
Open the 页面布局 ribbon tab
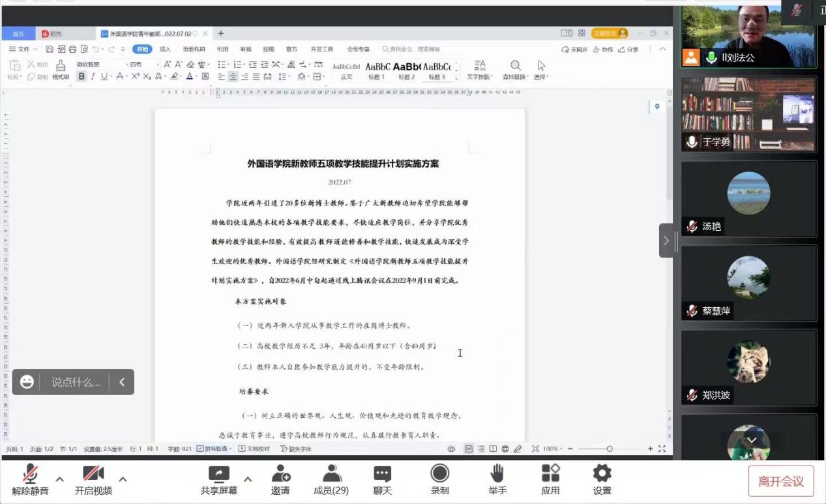pyautogui.click(x=194, y=50)
